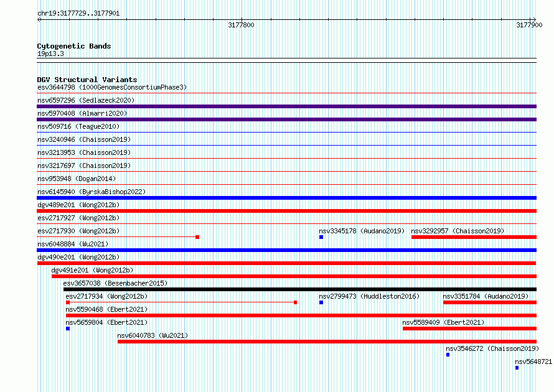Select the nsv5970408 (Almarri2020) purple bar
554x392 pixels.
click(286, 119)
